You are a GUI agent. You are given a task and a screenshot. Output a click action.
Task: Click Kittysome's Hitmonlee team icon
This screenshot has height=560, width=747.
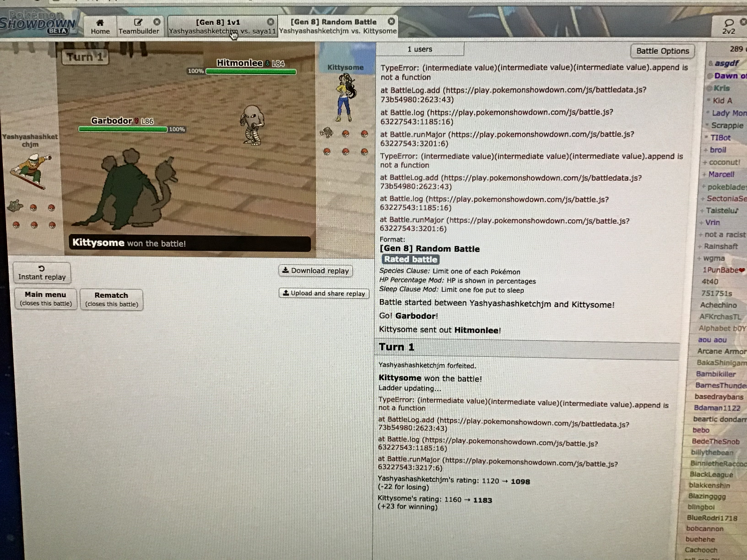click(x=327, y=133)
